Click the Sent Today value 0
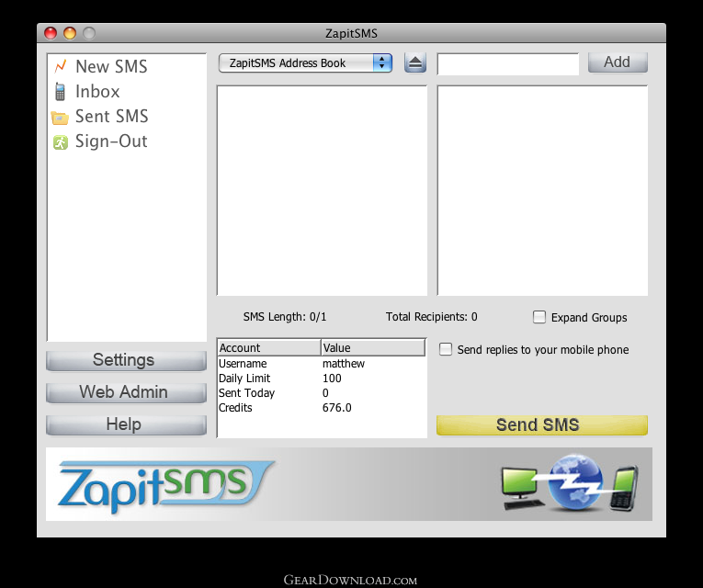 325,393
